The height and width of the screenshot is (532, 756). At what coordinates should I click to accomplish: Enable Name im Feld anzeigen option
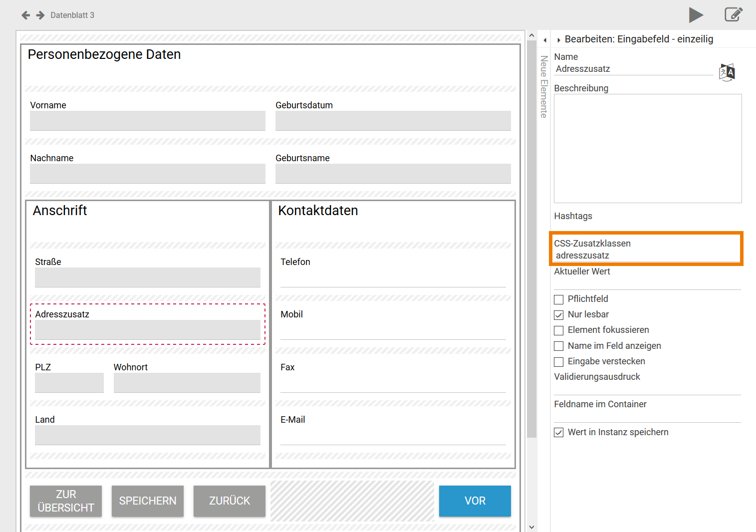pyautogui.click(x=559, y=346)
